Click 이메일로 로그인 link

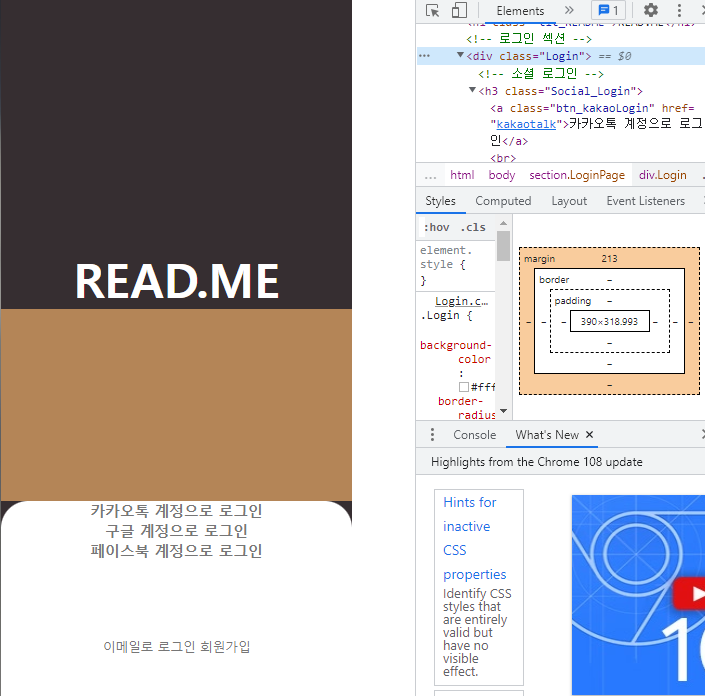point(149,647)
